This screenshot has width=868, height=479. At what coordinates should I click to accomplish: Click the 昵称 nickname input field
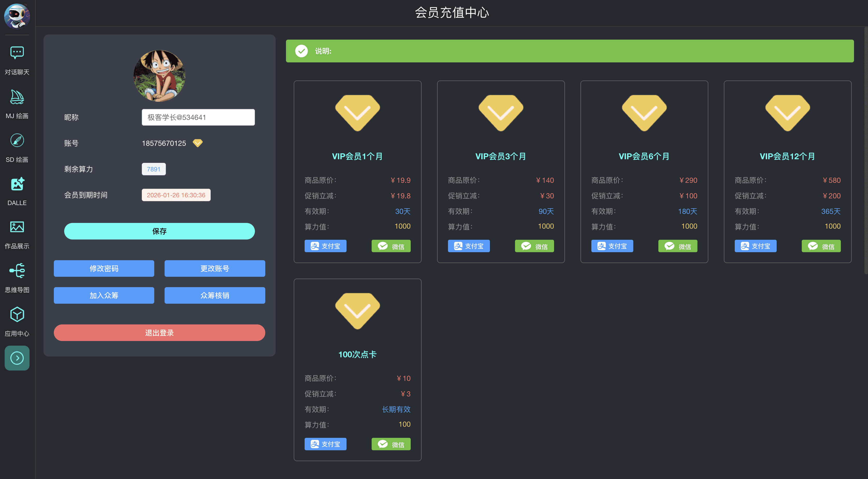(x=198, y=117)
